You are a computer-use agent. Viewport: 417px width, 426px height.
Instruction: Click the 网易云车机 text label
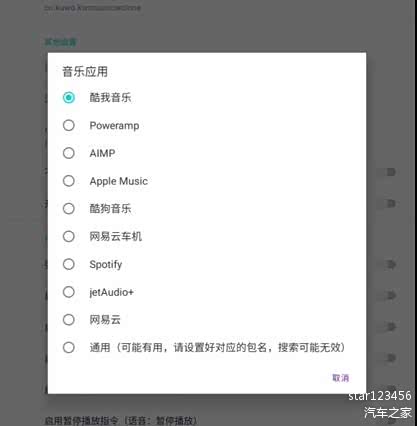[x=116, y=236]
